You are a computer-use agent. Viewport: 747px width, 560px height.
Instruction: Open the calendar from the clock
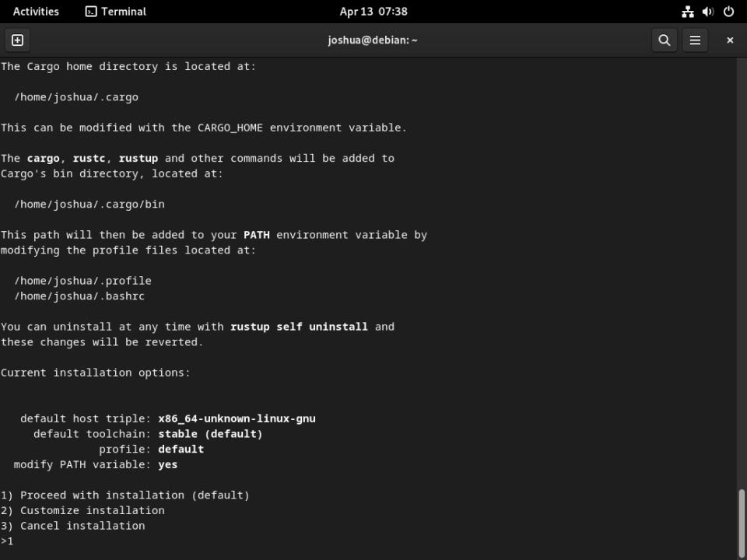(x=373, y=12)
